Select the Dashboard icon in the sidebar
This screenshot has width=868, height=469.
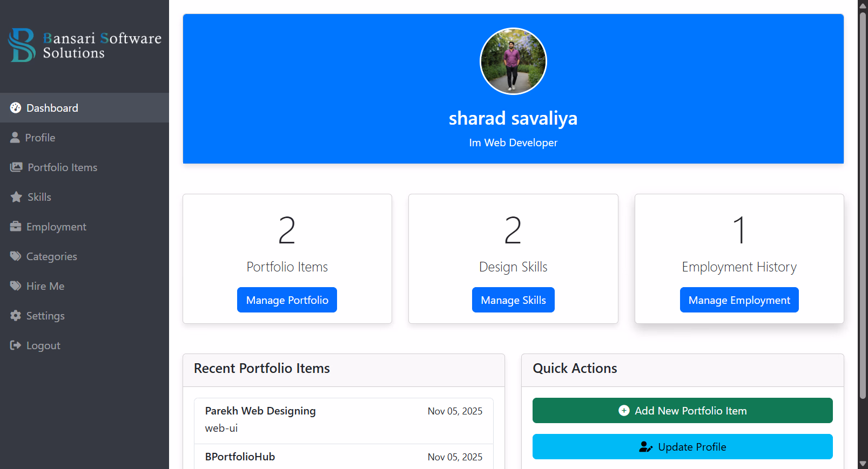[16, 107]
